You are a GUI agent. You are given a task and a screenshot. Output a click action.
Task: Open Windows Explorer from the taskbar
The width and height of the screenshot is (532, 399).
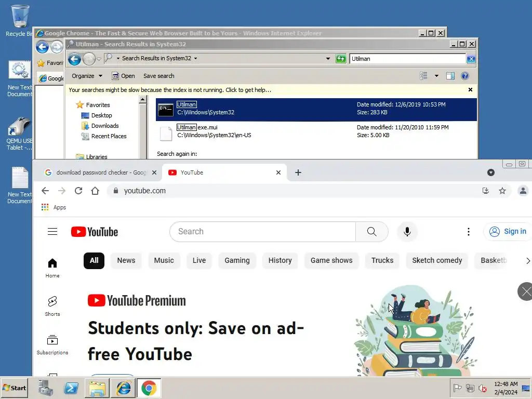point(97,388)
